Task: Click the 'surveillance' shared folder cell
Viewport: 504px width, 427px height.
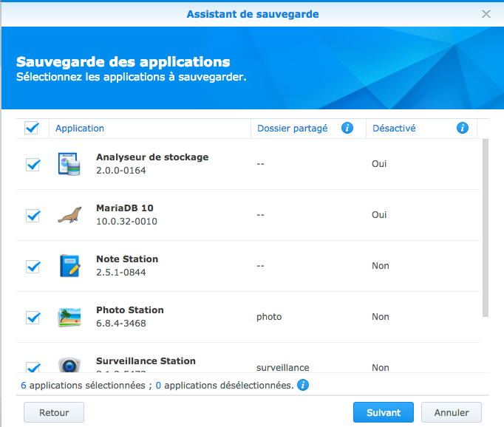Action: pyautogui.click(x=282, y=368)
